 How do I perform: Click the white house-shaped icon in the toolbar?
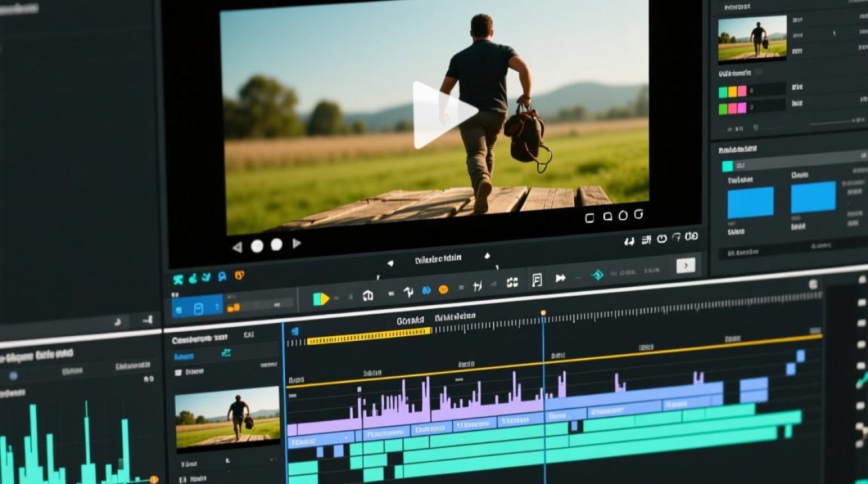click(368, 296)
